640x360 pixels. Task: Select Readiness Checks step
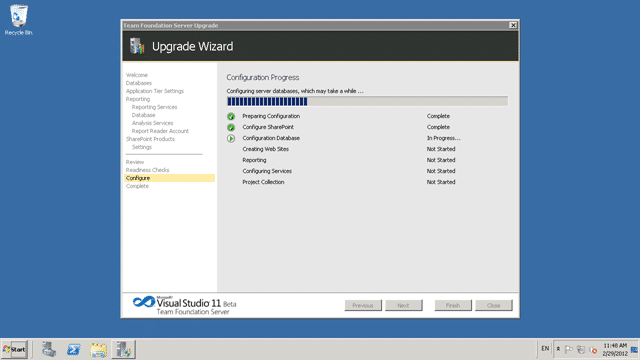click(x=147, y=170)
